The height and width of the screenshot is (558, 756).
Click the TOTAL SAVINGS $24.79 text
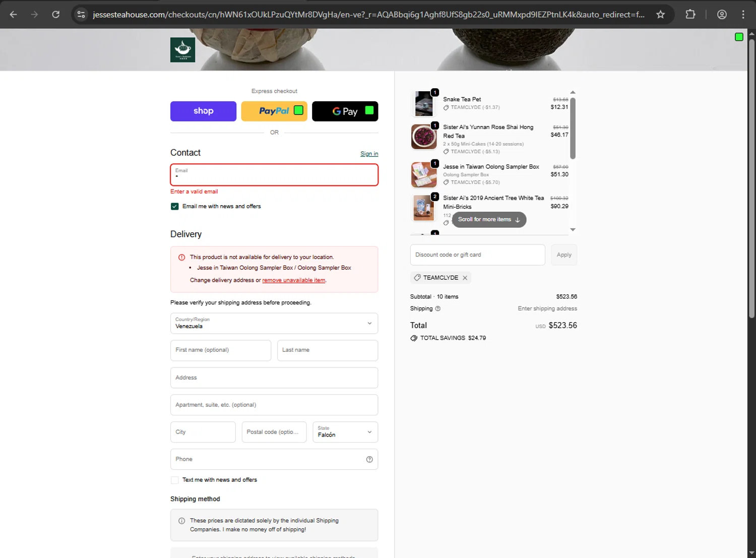pyautogui.click(x=453, y=338)
